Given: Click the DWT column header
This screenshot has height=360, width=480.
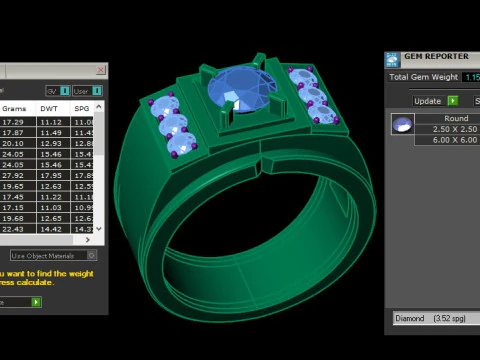Looking at the screenshot, I should pos(49,109).
